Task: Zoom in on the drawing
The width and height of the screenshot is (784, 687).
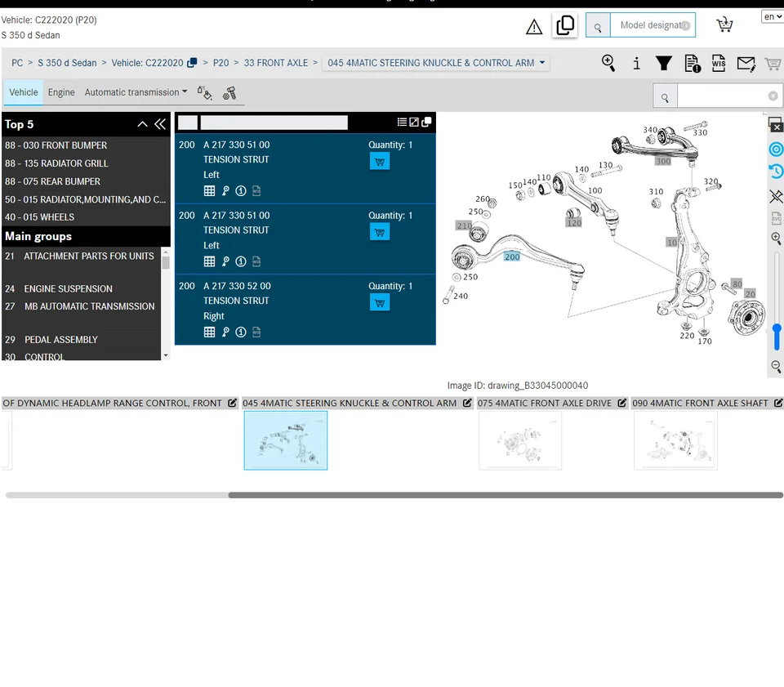Action: click(x=776, y=239)
